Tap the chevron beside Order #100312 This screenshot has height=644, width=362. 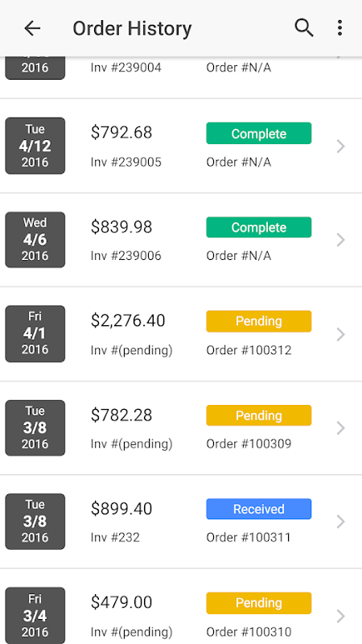(x=340, y=334)
